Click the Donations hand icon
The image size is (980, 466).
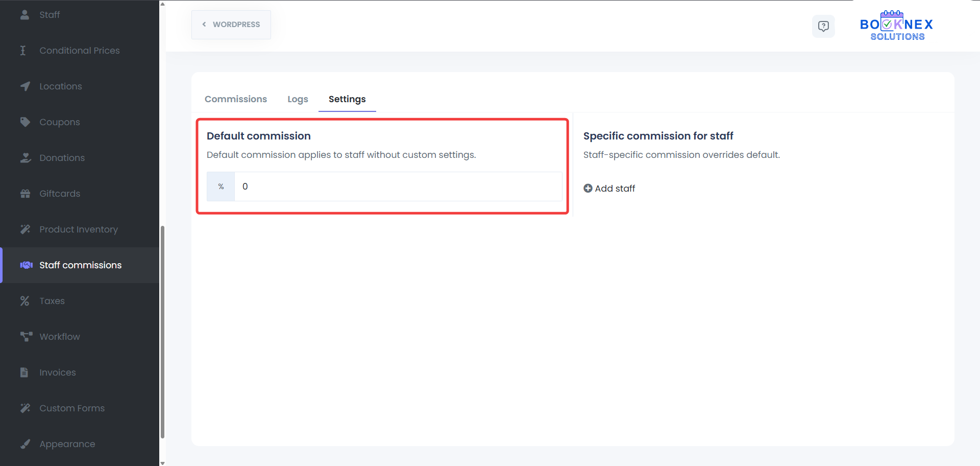point(25,158)
